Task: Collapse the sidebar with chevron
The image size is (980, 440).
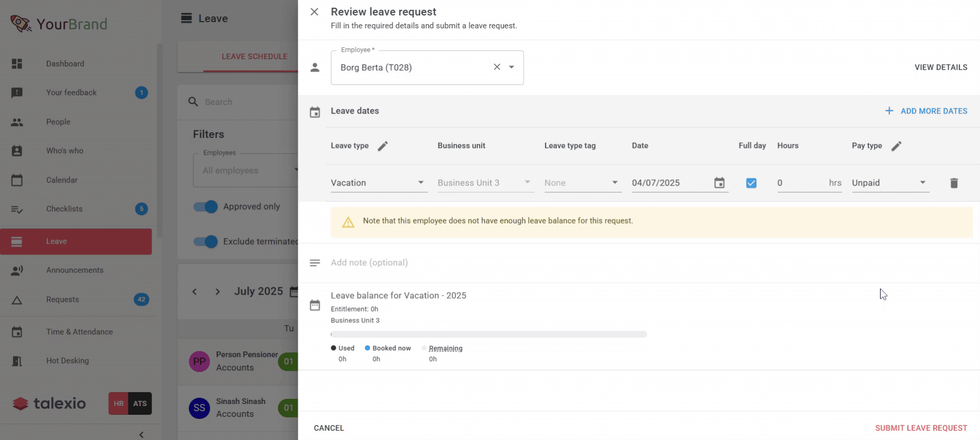Action: pyautogui.click(x=142, y=434)
